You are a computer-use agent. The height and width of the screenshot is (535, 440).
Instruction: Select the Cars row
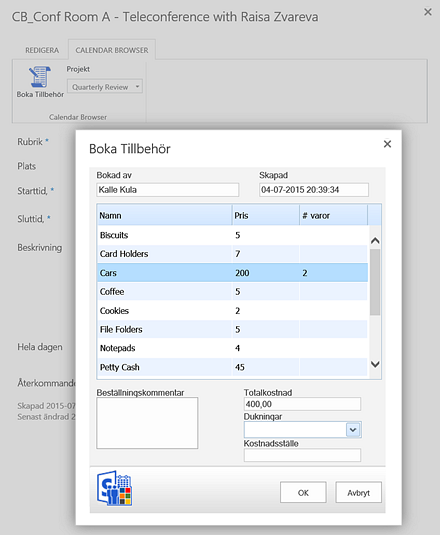(x=232, y=273)
